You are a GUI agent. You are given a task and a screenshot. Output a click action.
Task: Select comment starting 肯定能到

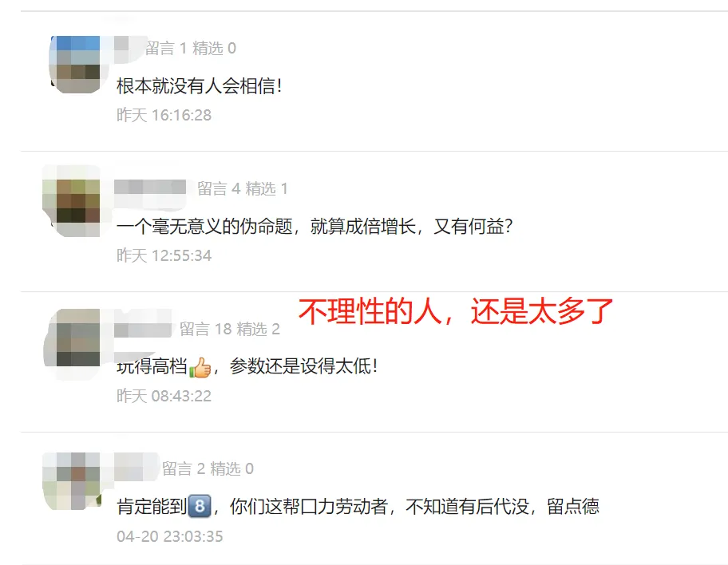[x=358, y=507]
